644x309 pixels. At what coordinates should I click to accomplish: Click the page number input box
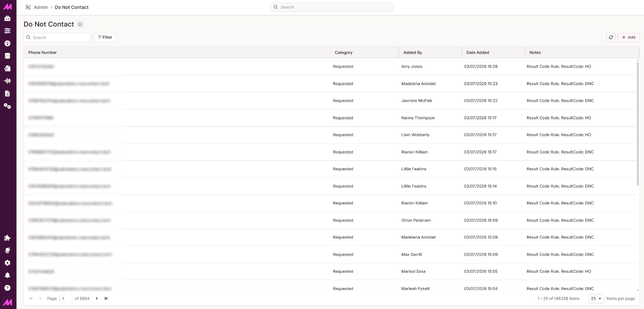(x=66, y=298)
